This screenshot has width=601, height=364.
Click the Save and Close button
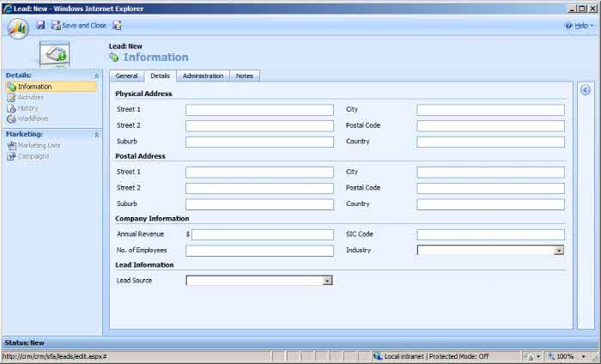tap(79, 26)
